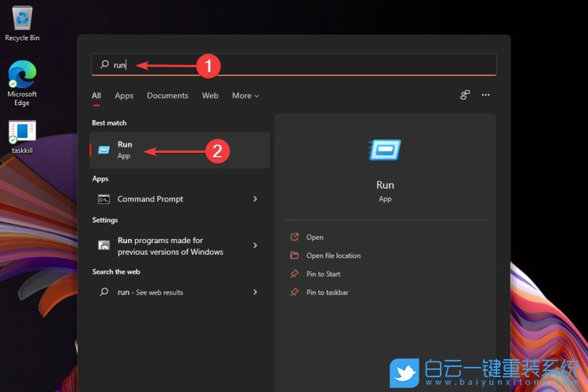This screenshot has width=588, height=392.
Task: Click the Command Prompt icon
Action: pyautogui.click(x=103, y=199)
